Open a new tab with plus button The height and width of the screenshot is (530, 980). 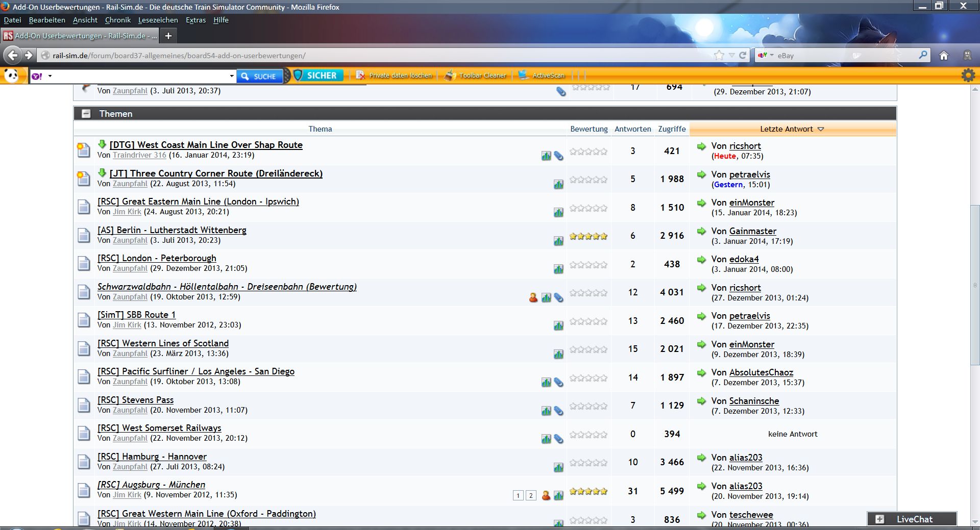click(168, 36)
